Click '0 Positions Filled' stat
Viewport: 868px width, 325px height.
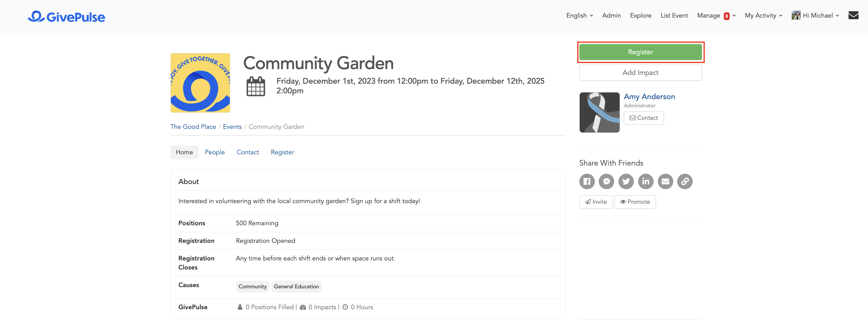(269, 307)
